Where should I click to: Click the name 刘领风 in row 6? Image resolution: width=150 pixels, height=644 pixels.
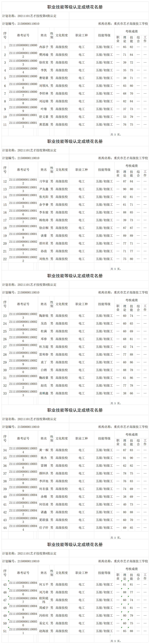coord(44,86)
